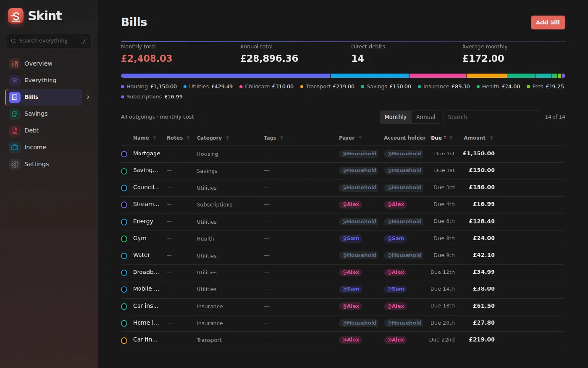
Task: Click the Payer column filter icon
Action: pyautogui.click(x=360, y=138)
